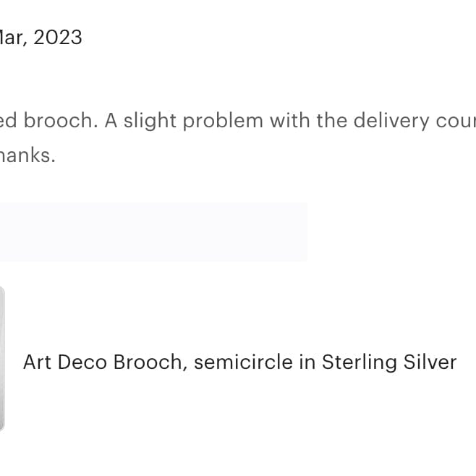Viewport: 476px width, 476px height.
Task: Click the word 'Sterling' in the product name
Action: tap(357, 362)
